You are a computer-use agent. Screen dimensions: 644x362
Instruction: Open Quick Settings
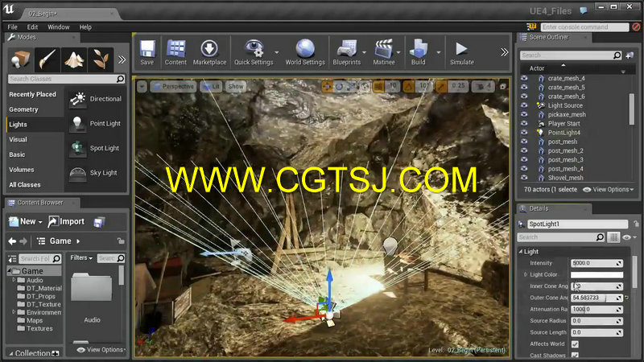(254, 52)
